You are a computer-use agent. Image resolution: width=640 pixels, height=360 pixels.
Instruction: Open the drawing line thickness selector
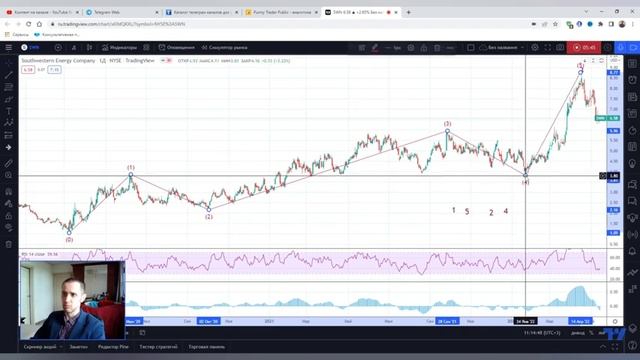pyautogui.click(x=393, y=48)
